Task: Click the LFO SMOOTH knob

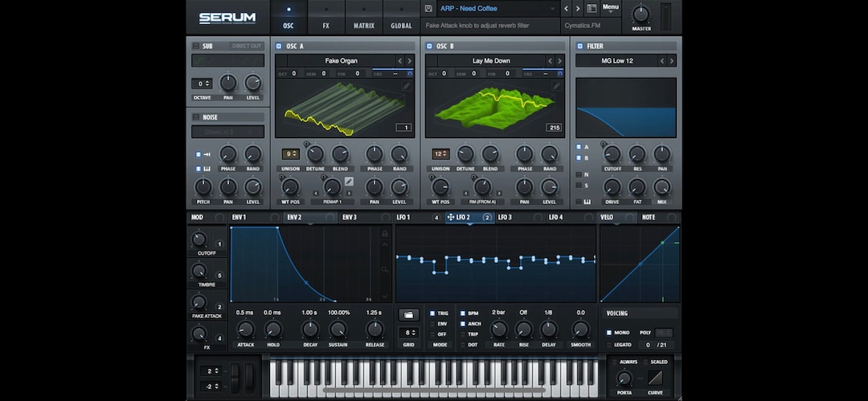Action: pos(580,329)
